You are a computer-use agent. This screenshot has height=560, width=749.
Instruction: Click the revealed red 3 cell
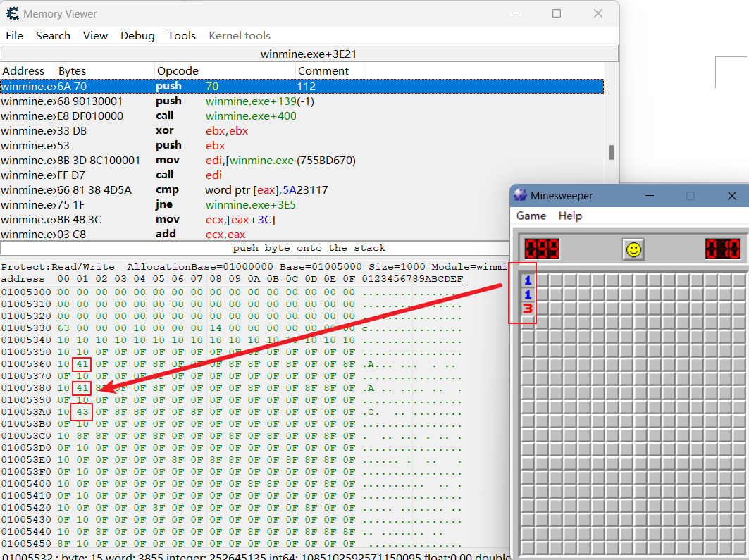(x=527, y=309)
